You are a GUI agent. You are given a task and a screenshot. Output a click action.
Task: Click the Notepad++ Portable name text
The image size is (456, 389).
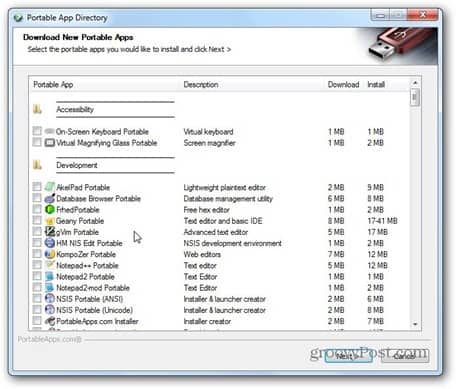[87, 265]
